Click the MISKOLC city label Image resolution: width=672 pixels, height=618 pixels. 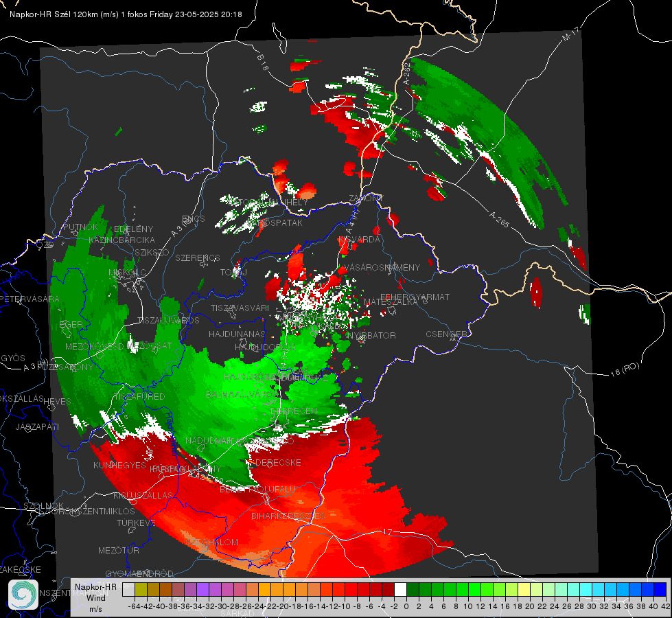(127, 273)
